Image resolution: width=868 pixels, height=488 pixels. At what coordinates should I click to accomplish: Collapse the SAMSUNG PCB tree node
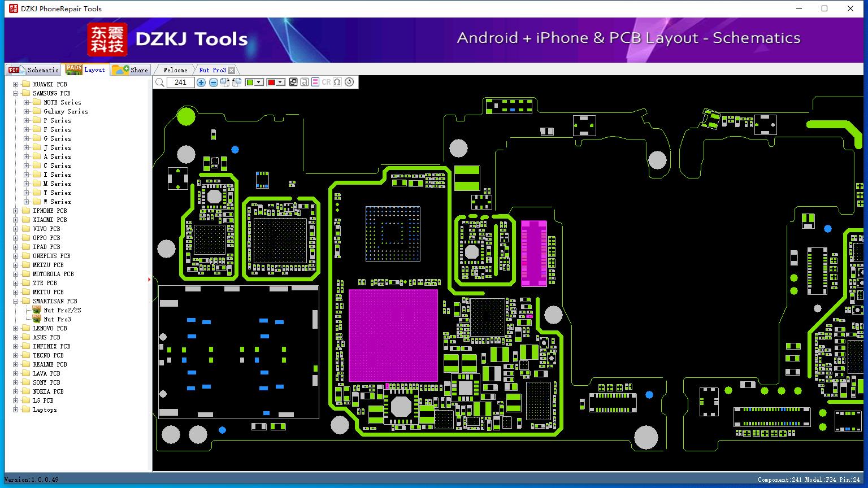pyautogui.click(x=15, y=93)
